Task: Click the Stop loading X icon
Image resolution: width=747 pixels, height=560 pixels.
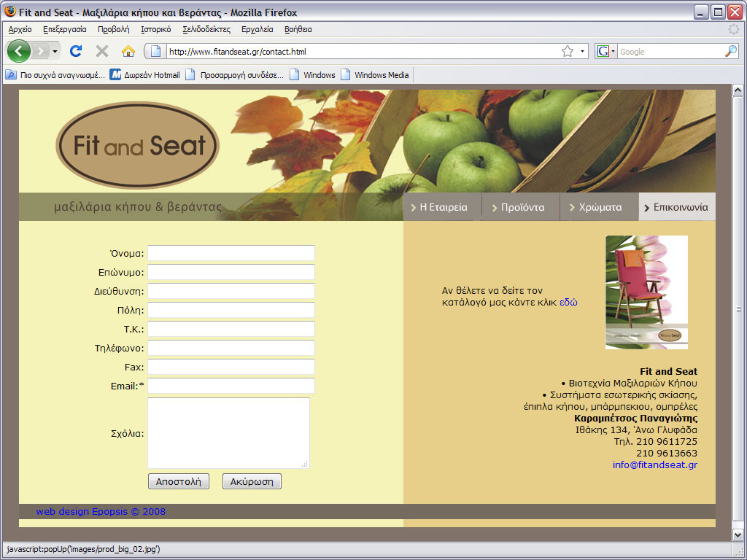Action: (x=102, y=51)
